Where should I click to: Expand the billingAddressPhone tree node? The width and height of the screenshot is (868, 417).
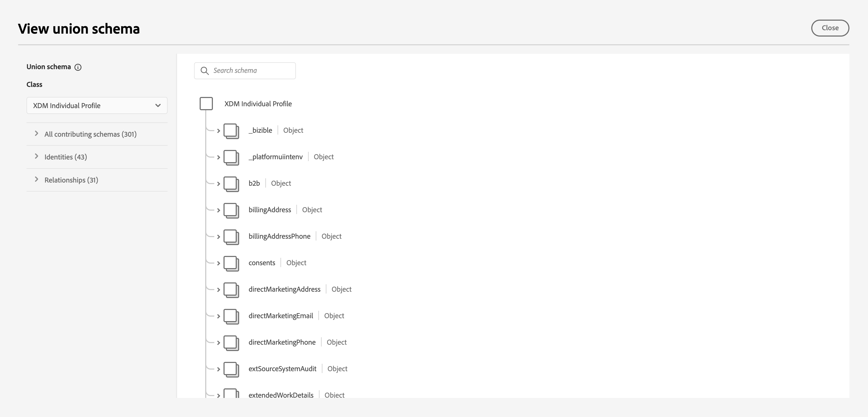coord(218,237)
